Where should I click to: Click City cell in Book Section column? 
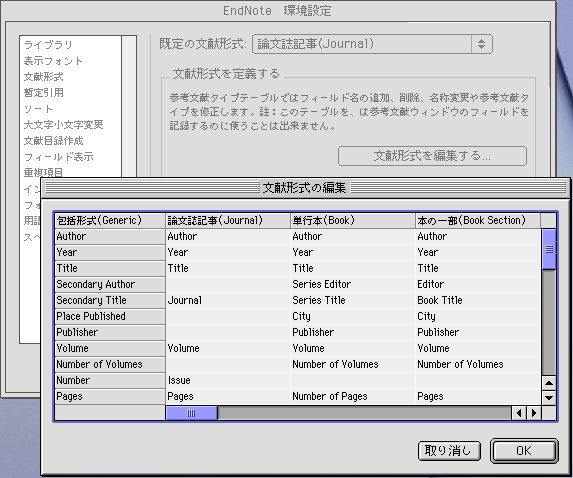[x=478, y=316]
